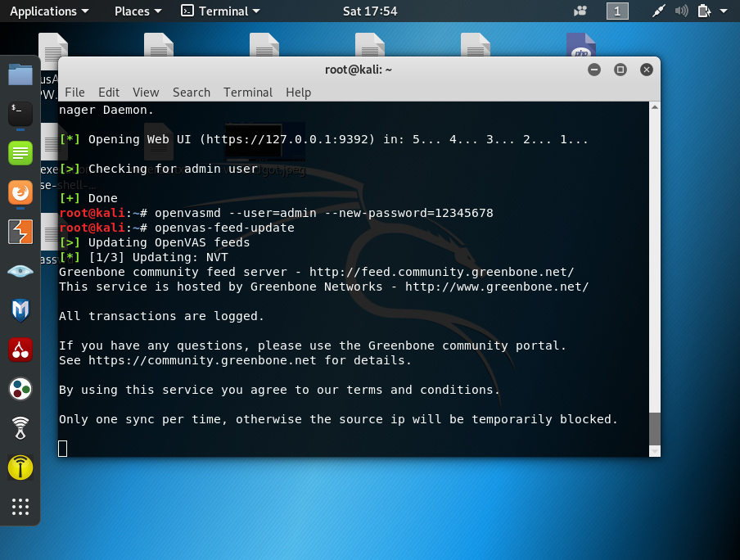Image resolution: width=740 pixels, height=560 pixels.
Task: Open the circle with colored dots dock icon
Action: coord(20,389)
